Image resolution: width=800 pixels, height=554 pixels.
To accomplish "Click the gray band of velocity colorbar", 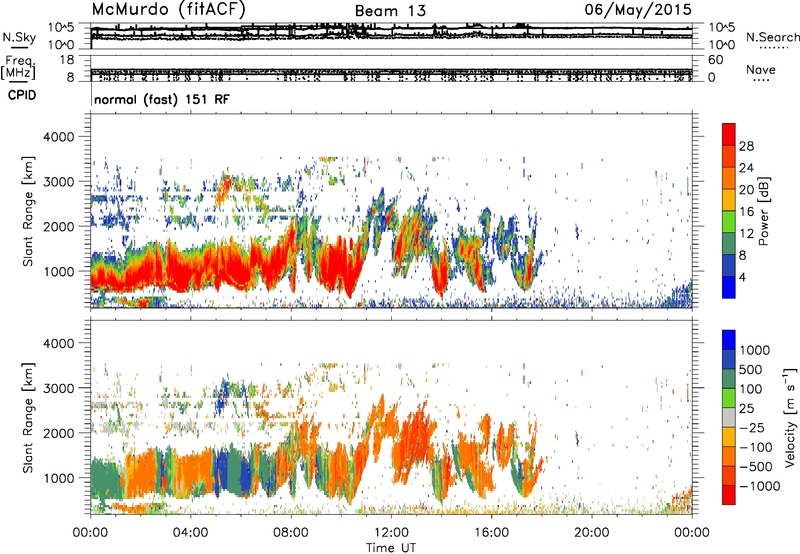I will pos(729,418).
